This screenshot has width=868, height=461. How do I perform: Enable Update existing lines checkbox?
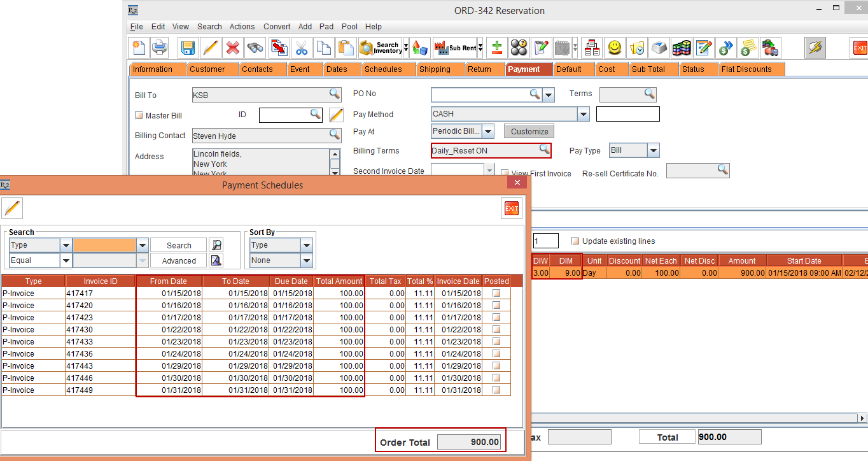tap(575, 241)
